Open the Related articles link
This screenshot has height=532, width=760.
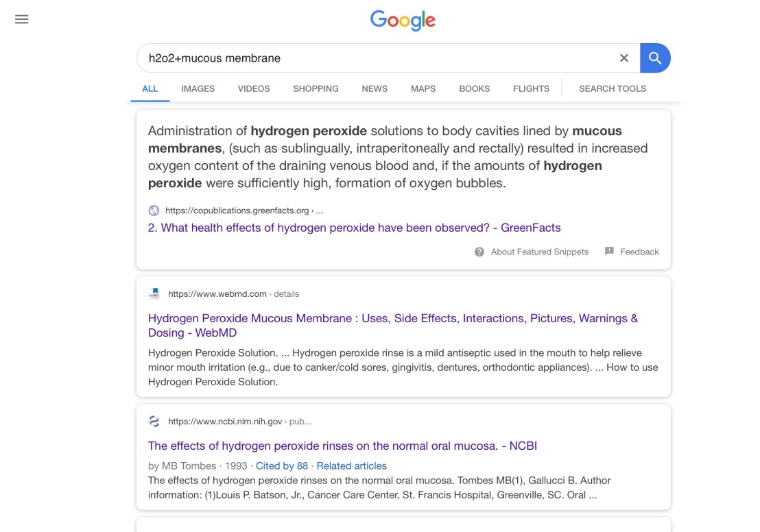(351, 465)
